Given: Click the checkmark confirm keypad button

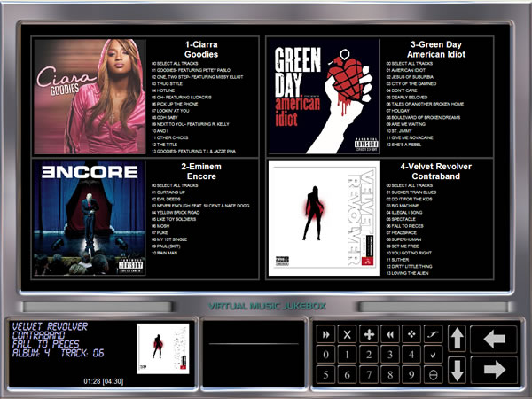Looking at the screenshot, I should point(433,355).
